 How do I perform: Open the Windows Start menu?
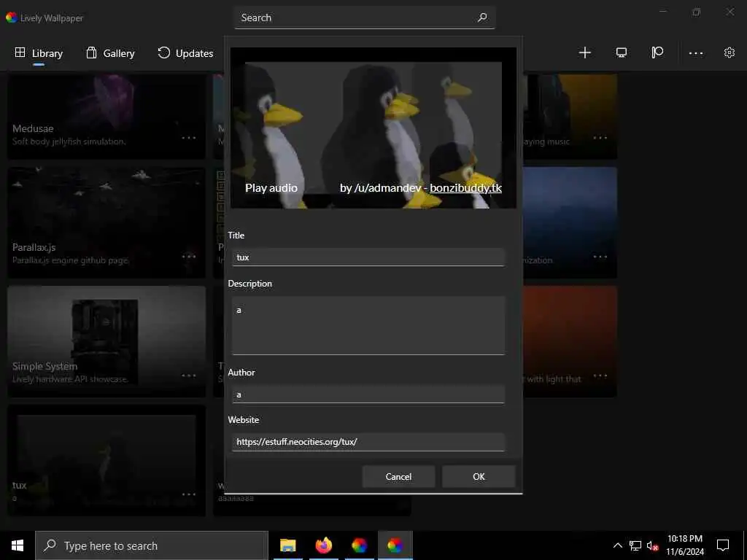(18, 545)
